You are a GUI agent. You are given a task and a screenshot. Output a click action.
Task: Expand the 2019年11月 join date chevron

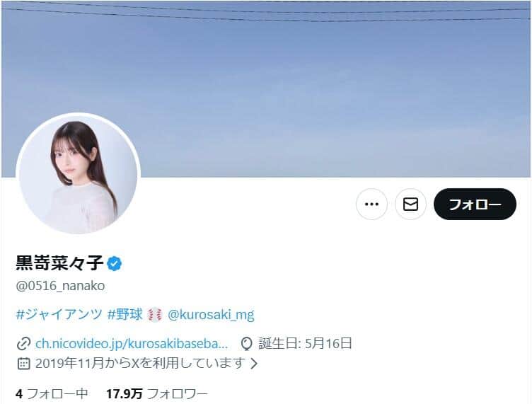(254, 364)
